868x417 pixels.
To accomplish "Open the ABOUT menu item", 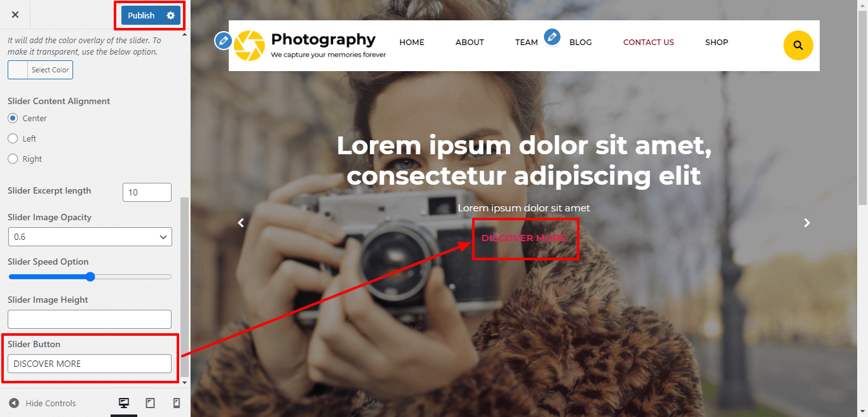I will 470,43.
